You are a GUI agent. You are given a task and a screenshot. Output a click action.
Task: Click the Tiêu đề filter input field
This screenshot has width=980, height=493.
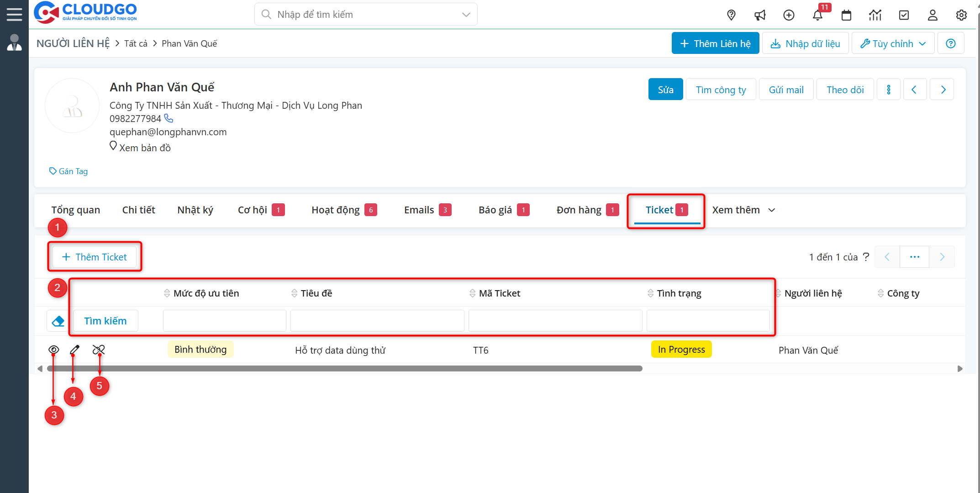(x=377, y=321)
